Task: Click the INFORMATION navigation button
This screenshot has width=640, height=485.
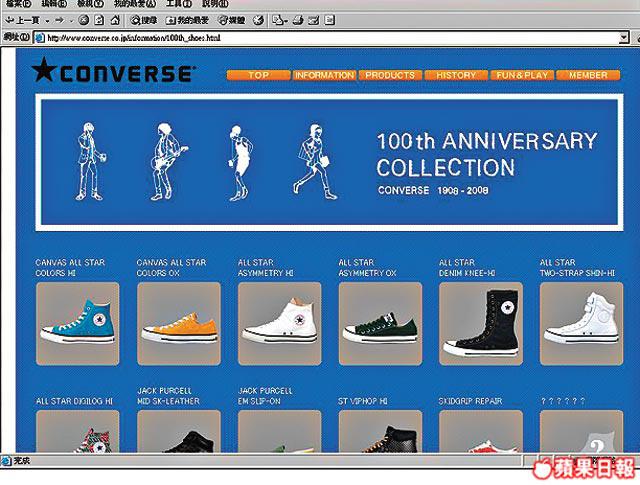Action: pyautogui.click(x=324, y=75)
